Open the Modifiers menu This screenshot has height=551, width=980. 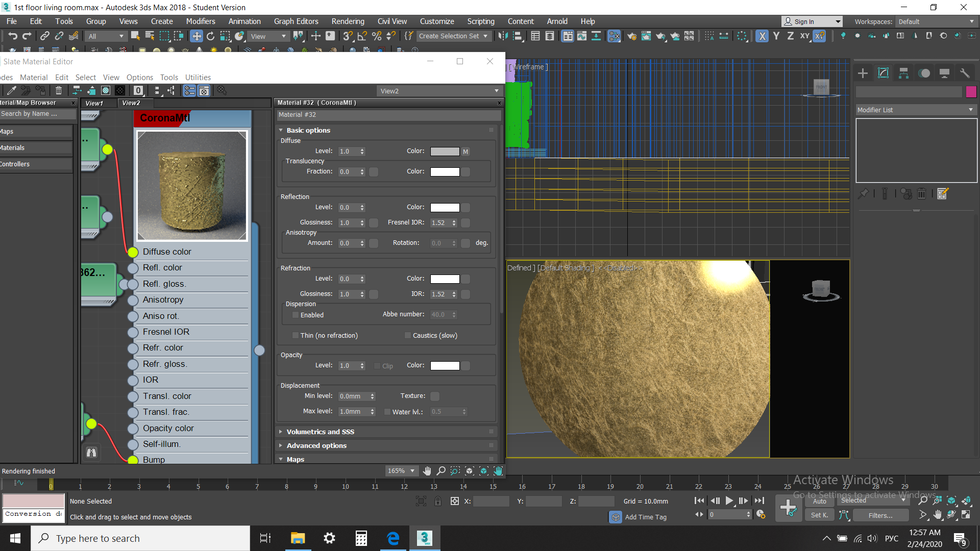pyautogui.click(x=201, y=21)
